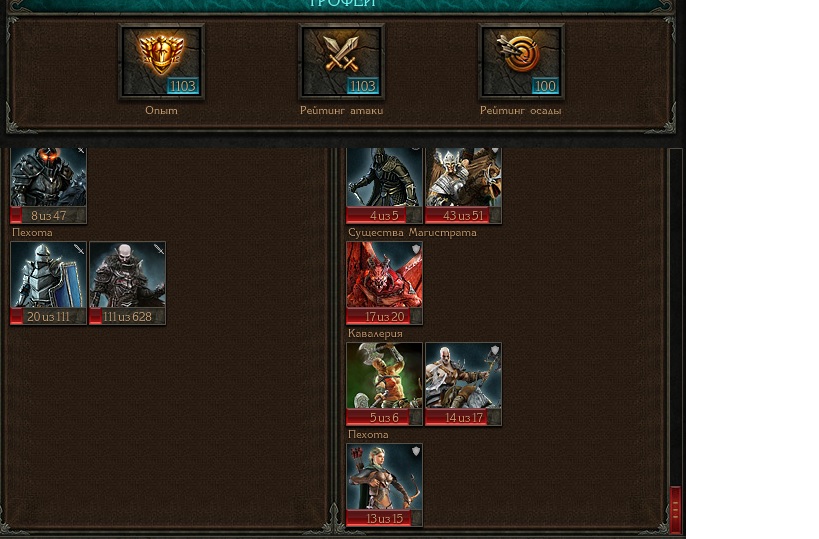This screenshot has width=819, height=539.
Task: Select orc axe rider 5 из 6
Action: pyautogui.click(x=384, y=384)
